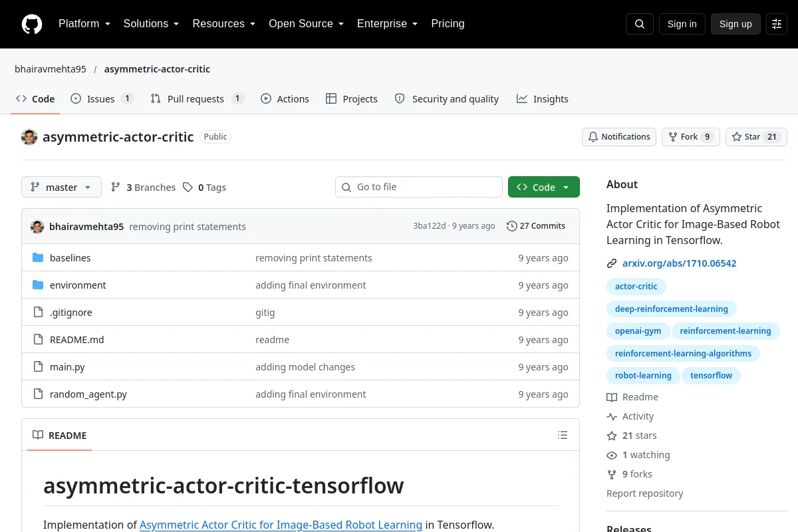This screenshot has height=532, width=798.
Task: Switch to the Security and quality tab
Action: (446, 99)
